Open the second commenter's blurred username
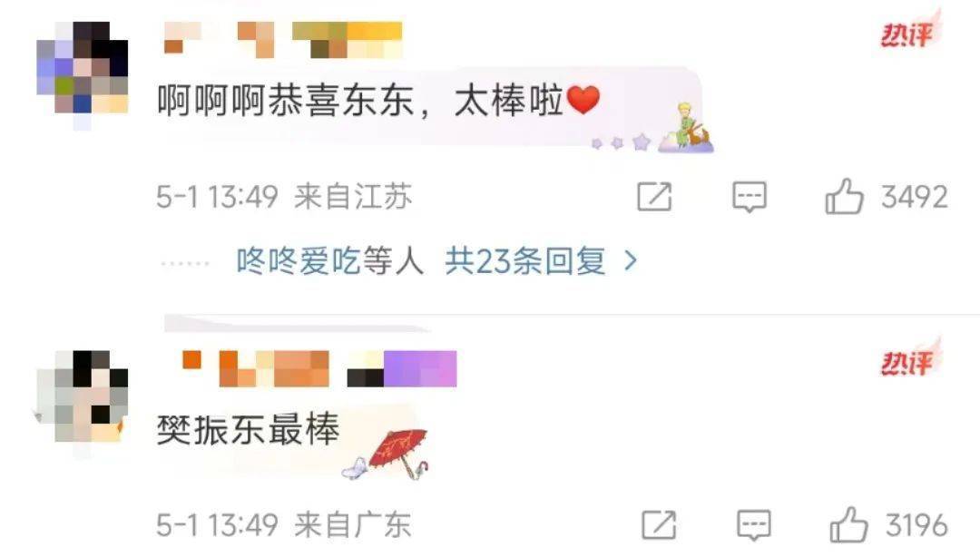Viewport: 980px width, 557px height. [318, 368]
